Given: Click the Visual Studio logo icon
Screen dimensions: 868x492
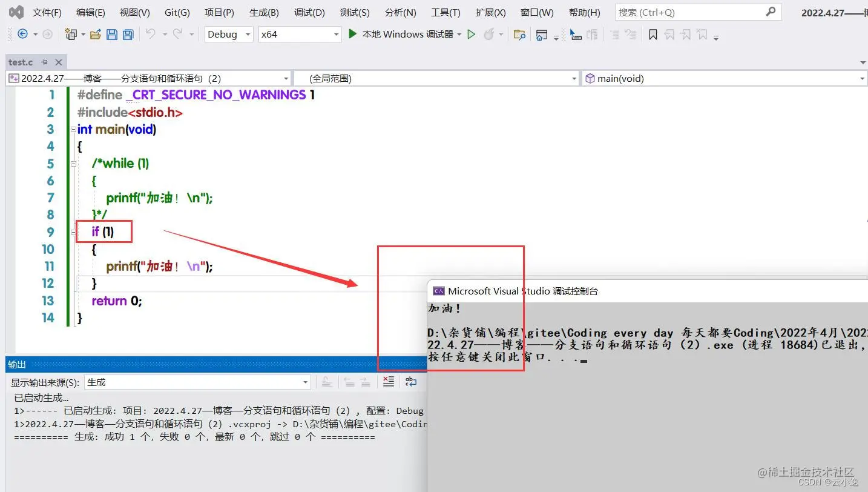Looking at the screenshot, I should click(x=16, y=12).
